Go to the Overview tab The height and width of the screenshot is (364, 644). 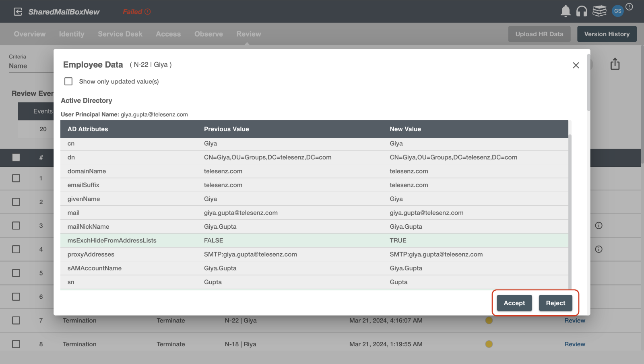[x=30, y=34]
